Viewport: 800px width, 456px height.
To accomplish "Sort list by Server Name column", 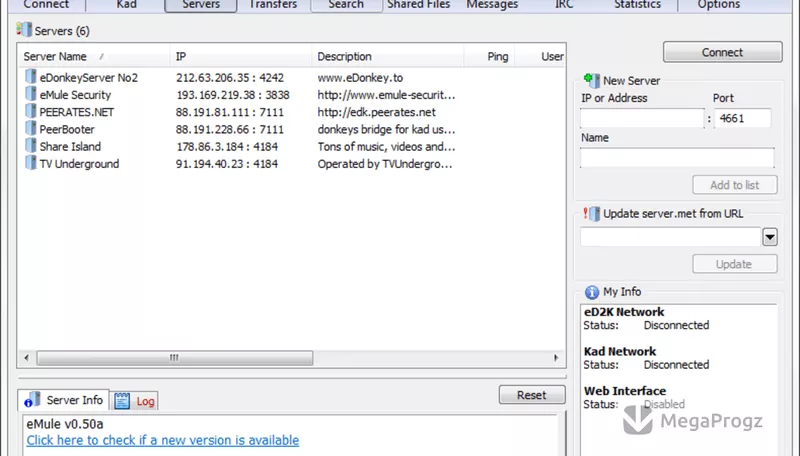I will click(x=93, y=57).
